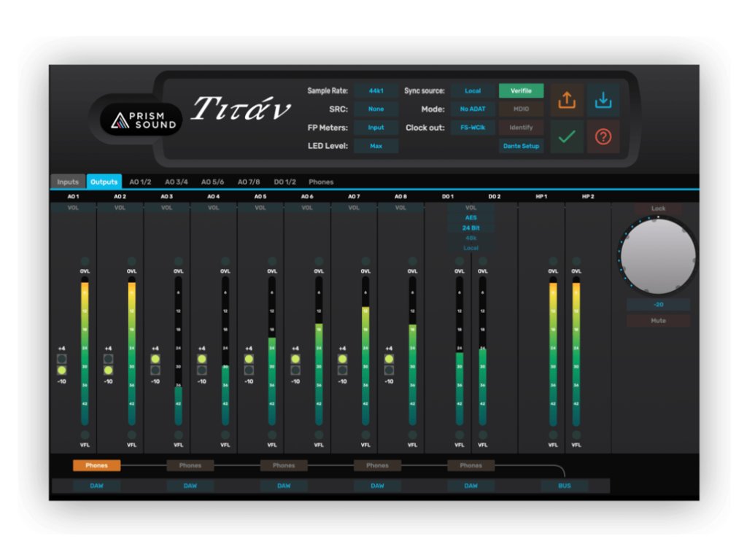Click the VFL indicator below AO 2 meter
This screenshot has width=747, height=560.
click(131, 435)
